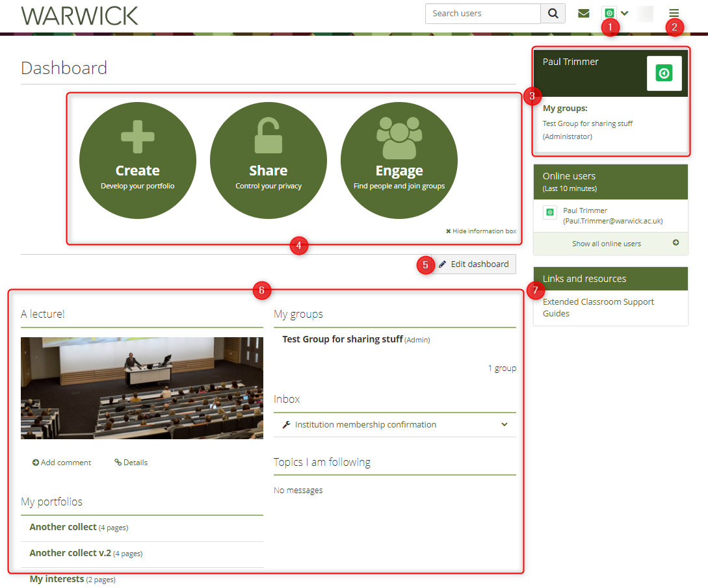This screenshot has height=588, width=708.
Task: Click the Create plus circle
Action: coord(138,161)
